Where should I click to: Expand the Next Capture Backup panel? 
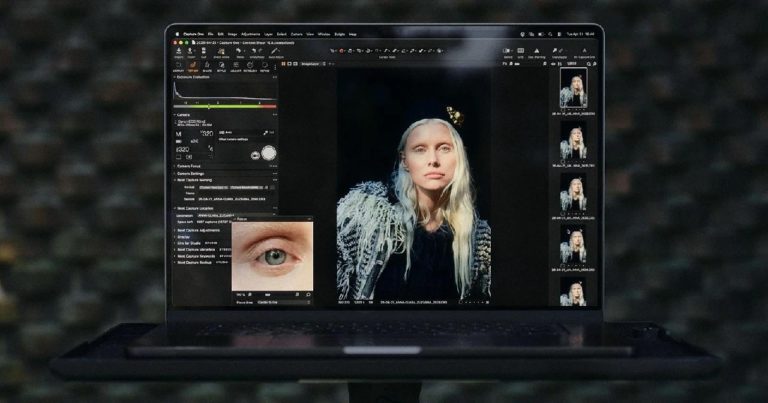tap(175, 262)
